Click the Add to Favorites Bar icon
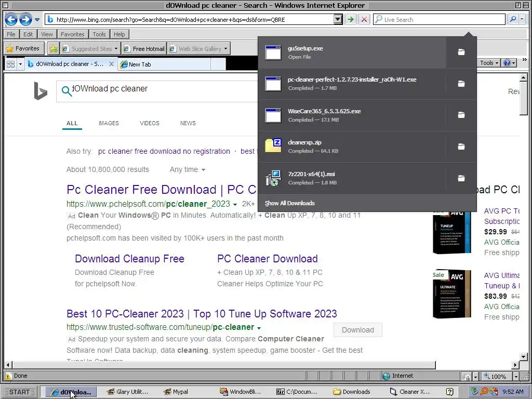Screen dimensions: 532x399 [54, 49]
